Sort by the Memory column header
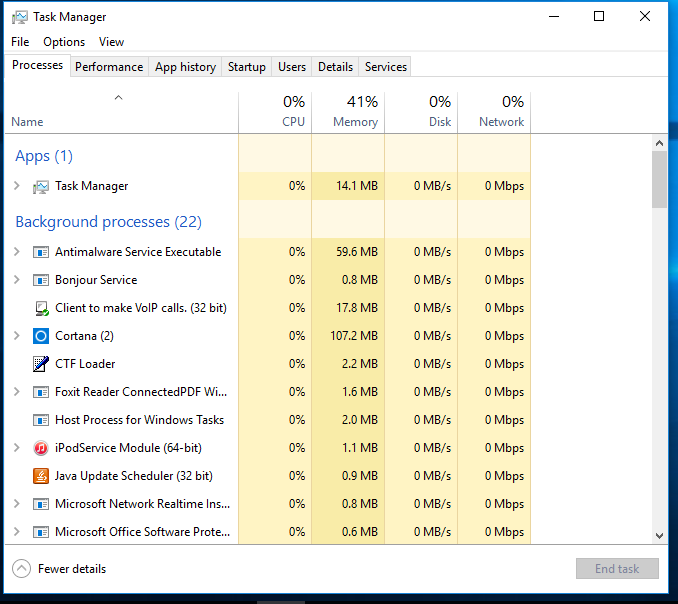The image size is (678, 604). point(348,112)
